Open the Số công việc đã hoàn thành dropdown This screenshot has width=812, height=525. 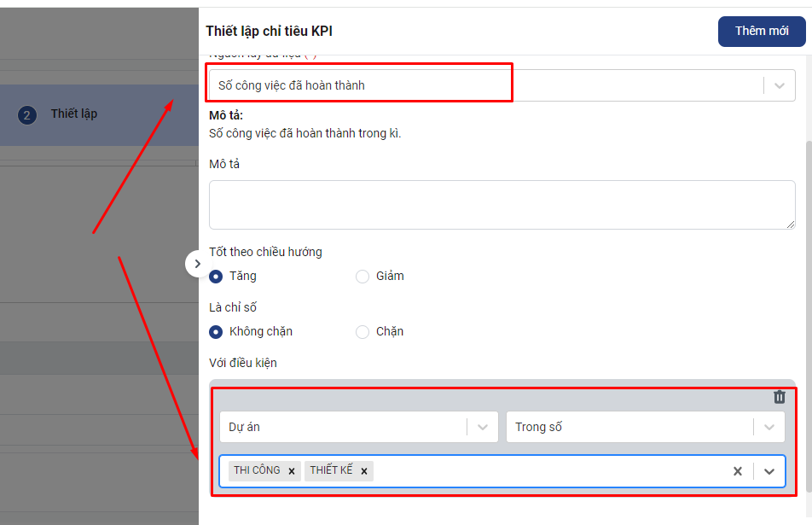click(x=779, y=85)
